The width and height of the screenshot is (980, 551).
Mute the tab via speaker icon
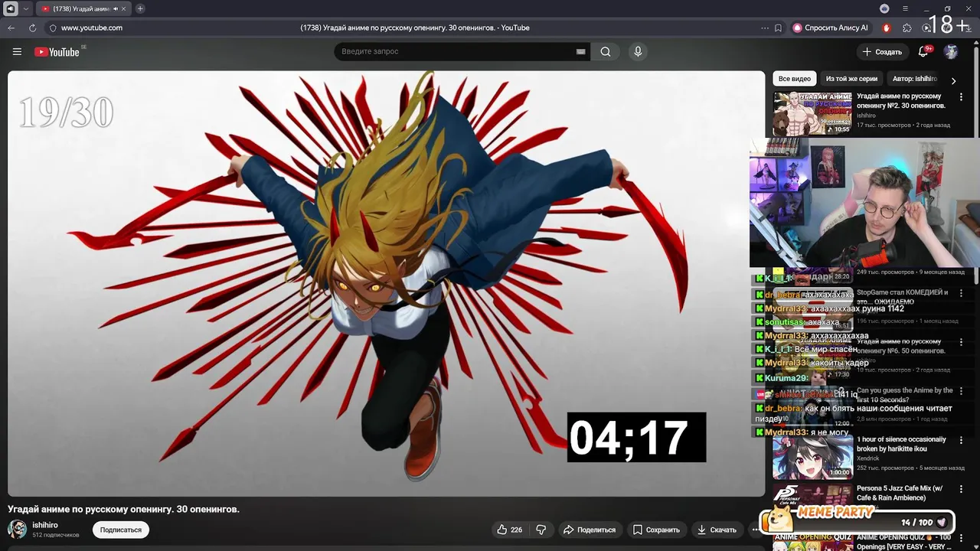pos(116,8)
